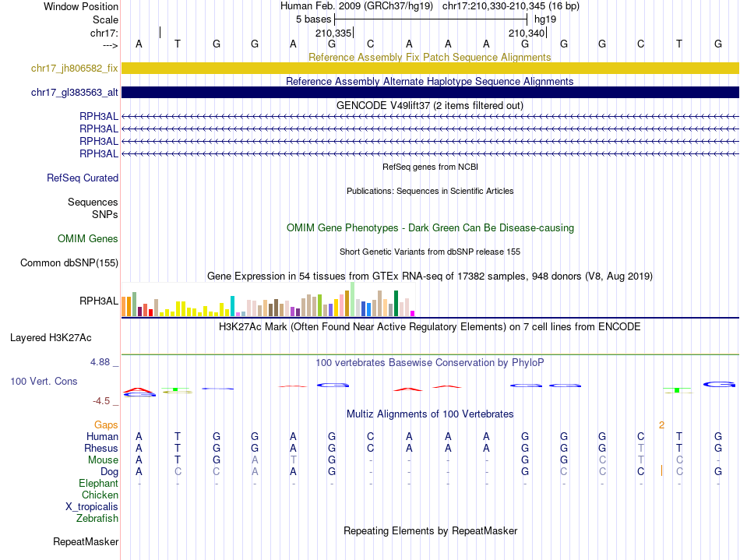
Task: Click the ---> sequence direction label
Action: pyautogui.click(x=111, y=45)
